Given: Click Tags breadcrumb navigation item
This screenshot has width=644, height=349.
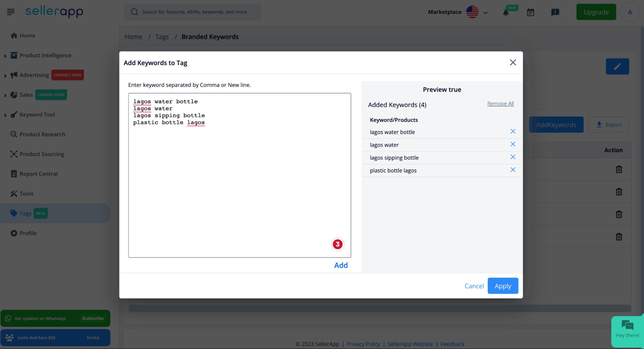Looking at the screenshot, I should (162, 36).
